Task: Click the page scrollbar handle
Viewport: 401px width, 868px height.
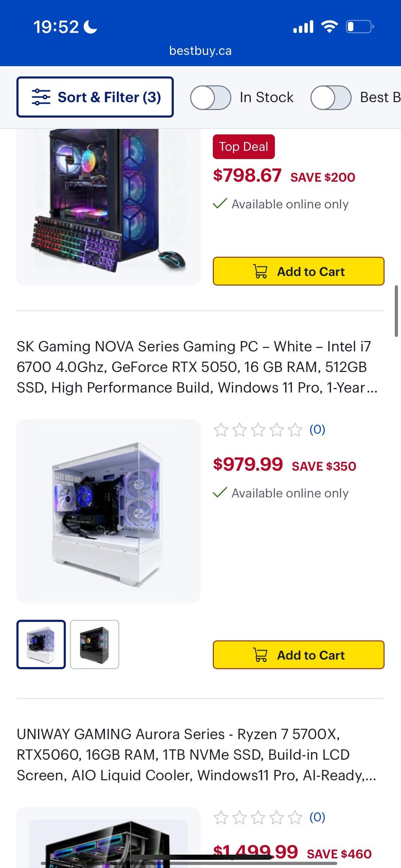Action: pyautogui.click(x=396, y=311)
